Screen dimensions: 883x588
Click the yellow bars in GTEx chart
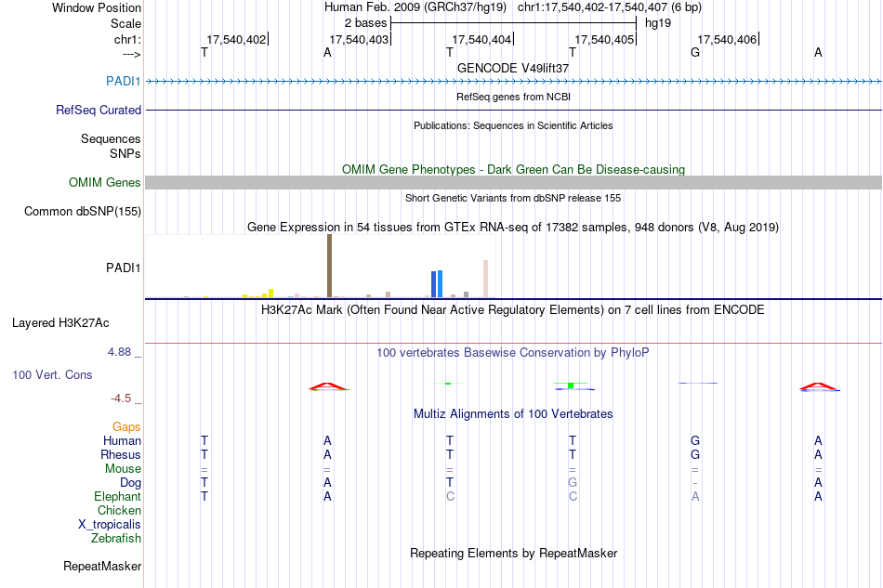(x=258, y=294)
